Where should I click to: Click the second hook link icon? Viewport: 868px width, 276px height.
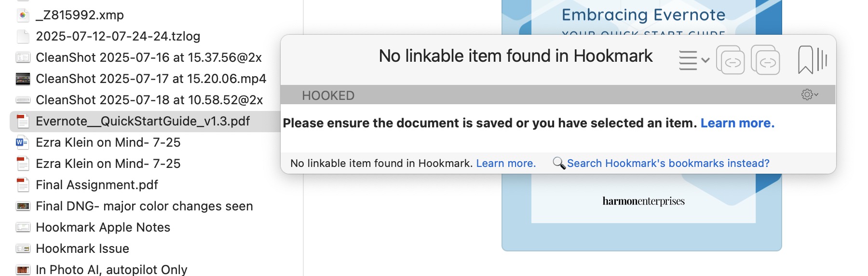coord(765,60)
